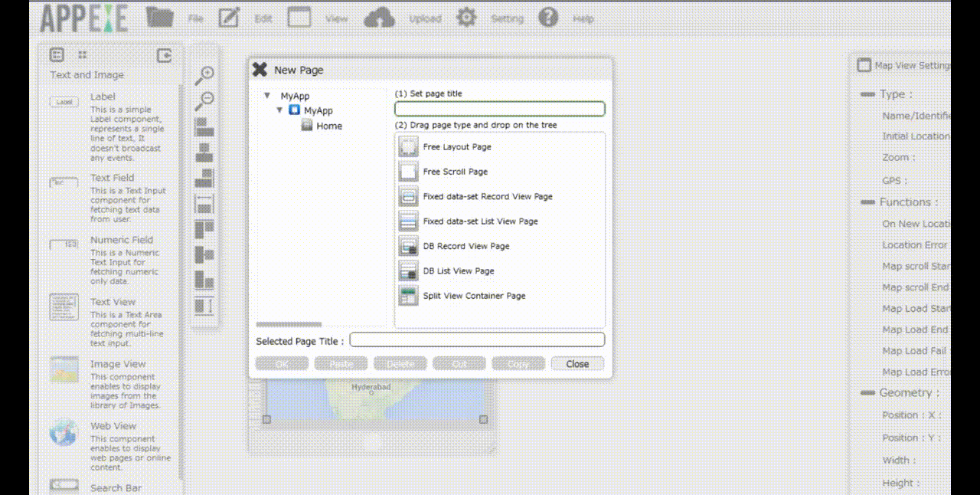Click the zoom out magnifier tool
The width and height of the screenshot is (980, 495).
click(x=204, y=100)
